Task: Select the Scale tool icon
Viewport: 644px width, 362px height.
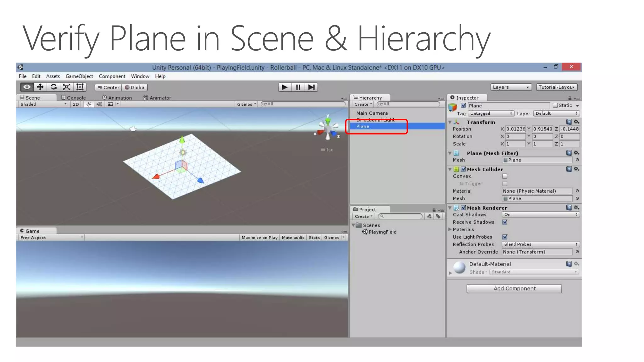Action: pos(67,87)
